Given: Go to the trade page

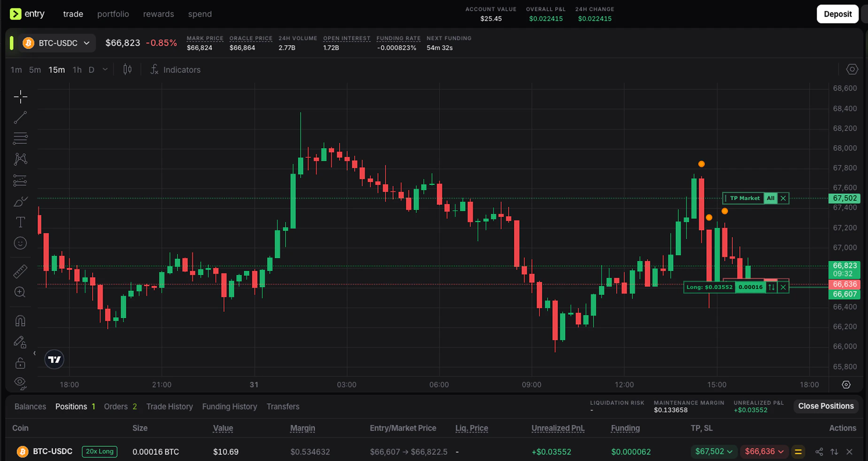Looking at the screenshot, I should pyautogui.click(x=73, y=14).
